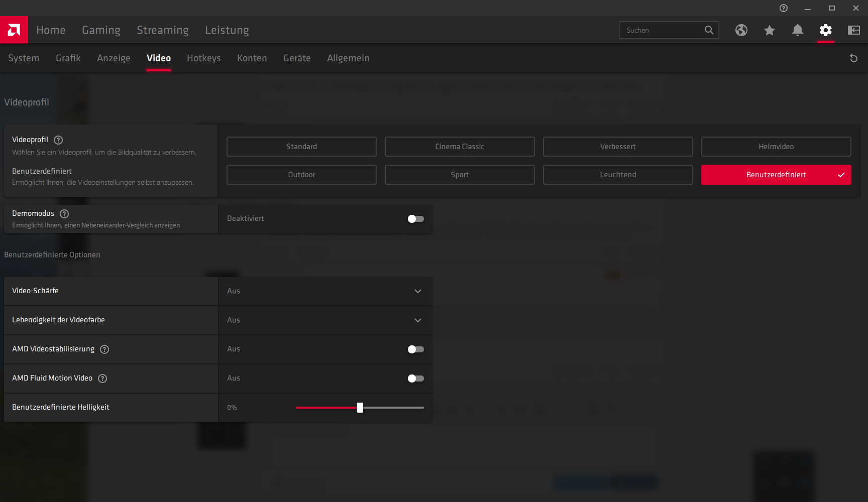The image size is (868, 502).
Task: Enable AMD Videostabilisierung switch
Action: pyautogui.click(x=416, y=349)
